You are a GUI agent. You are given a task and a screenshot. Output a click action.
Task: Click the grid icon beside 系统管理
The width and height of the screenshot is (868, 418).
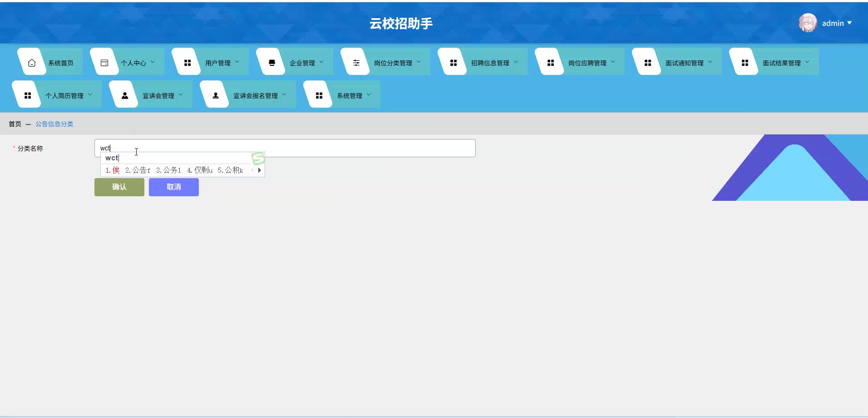click(x=319, y=95)
